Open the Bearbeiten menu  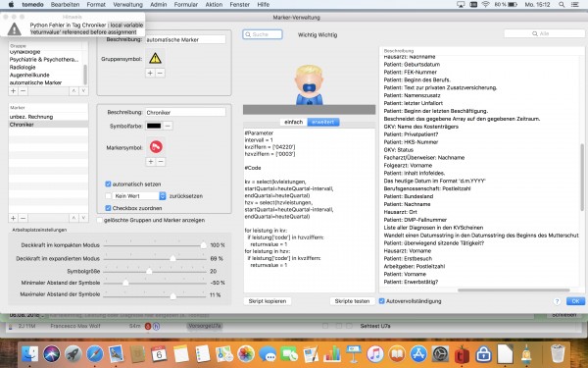click(x=65, y=5)
